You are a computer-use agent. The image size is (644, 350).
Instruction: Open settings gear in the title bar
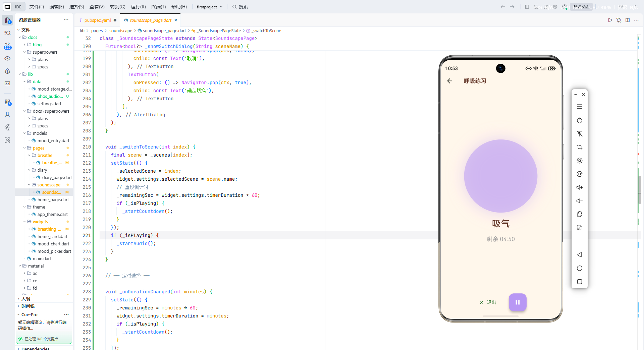click(x=555, y=7)
